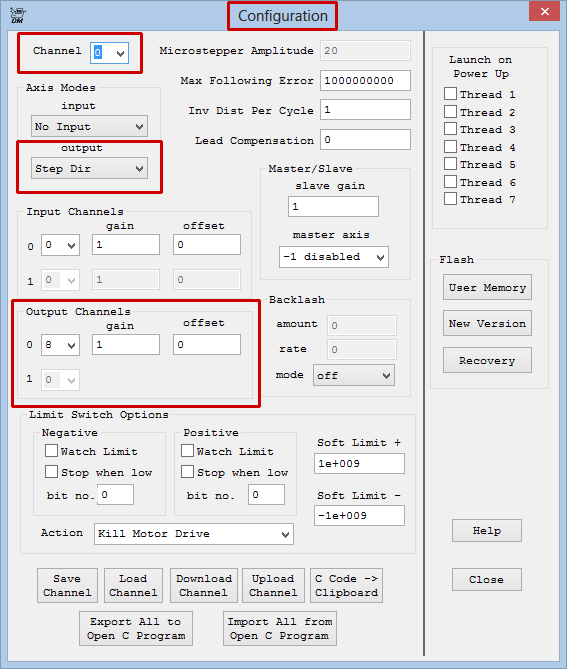Click the Max Following Error field
Screen dimensions: 567x669
pyautogui.click(x=366, y=81)
